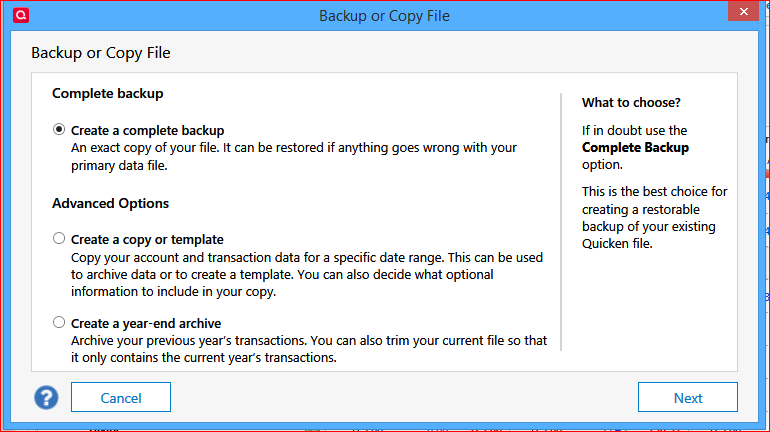Viewport: 770px width, 432px height.
Task: Enable the 'Create a year-end archive' radio button
Action: tap(59, 323)
